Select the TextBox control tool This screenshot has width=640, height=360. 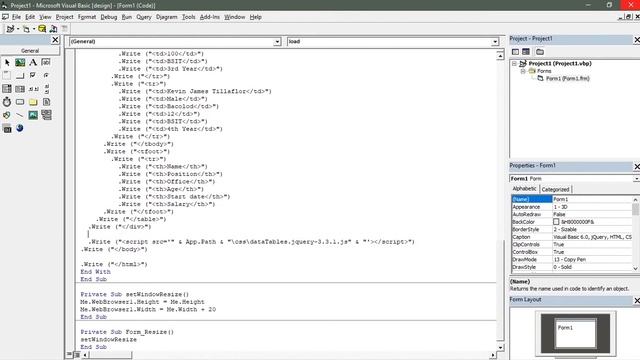tap(46, 62)
